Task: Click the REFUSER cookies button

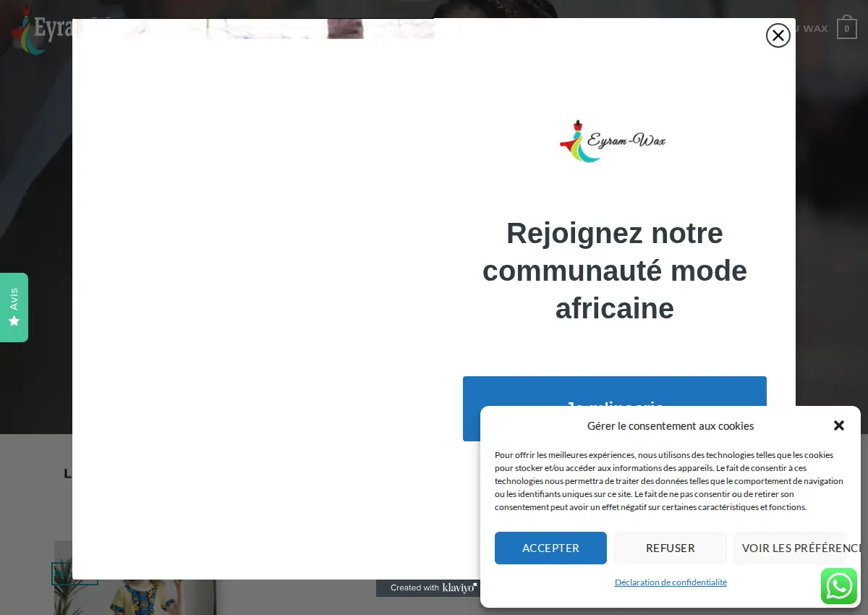Action: (x=671, y=548)
